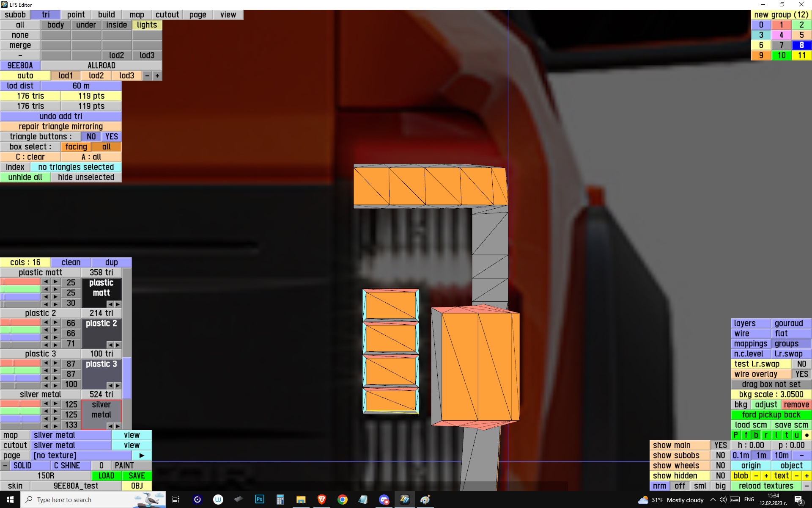Click the blob plus button
The width and height of the screenshot is (812, 508).
tap(766, 476)
